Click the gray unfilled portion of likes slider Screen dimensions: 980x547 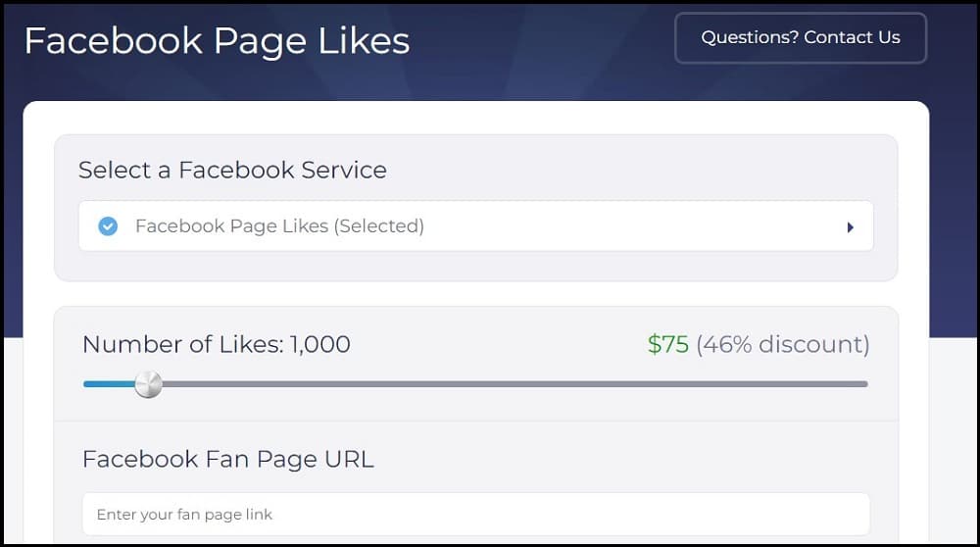coord(514,384)
